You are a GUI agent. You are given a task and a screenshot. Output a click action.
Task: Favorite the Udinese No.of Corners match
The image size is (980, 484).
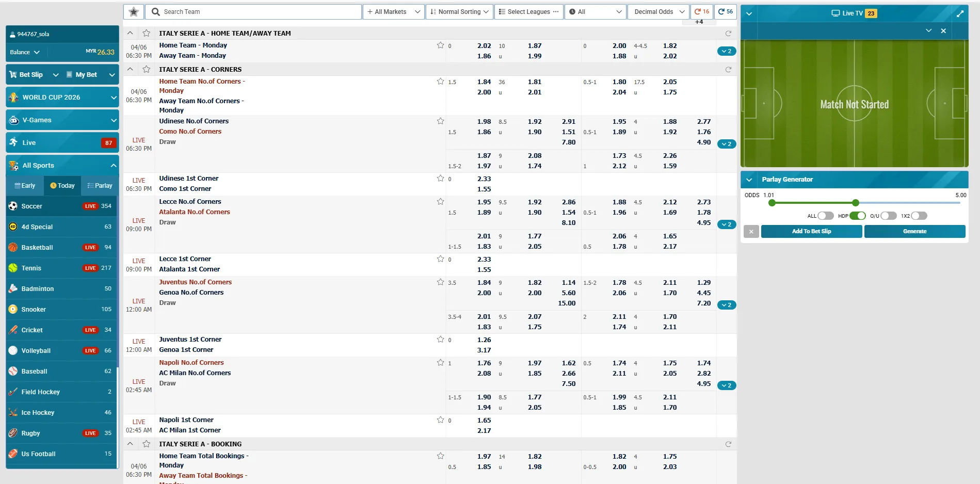440,121
